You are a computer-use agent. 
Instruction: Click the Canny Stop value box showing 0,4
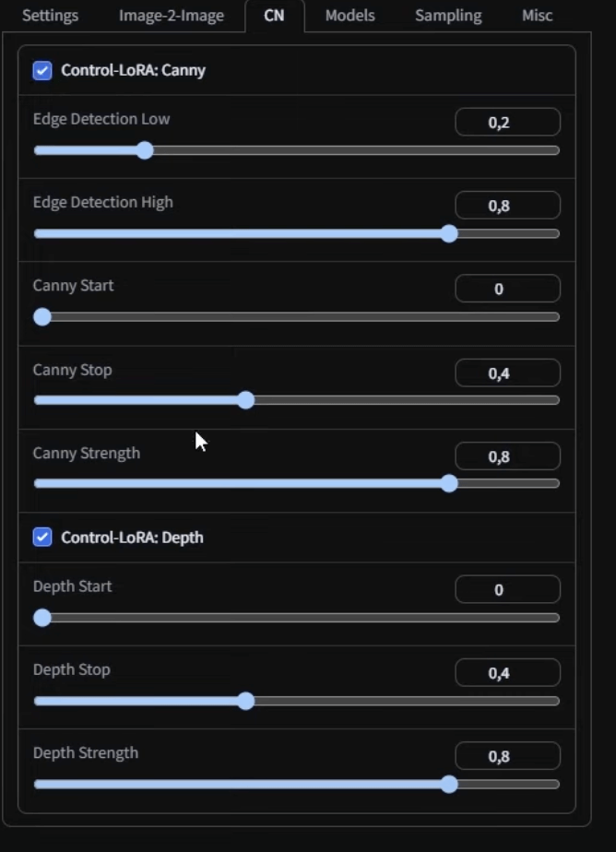[506, 372]
